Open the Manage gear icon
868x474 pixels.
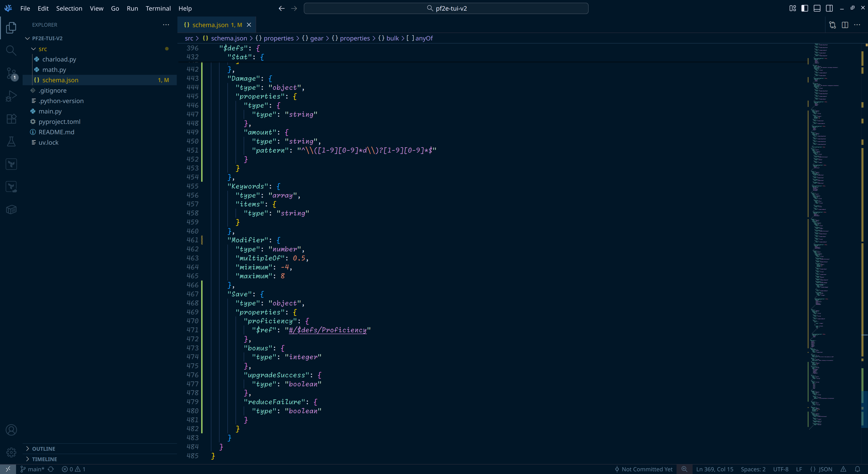(x=11, y=452)
